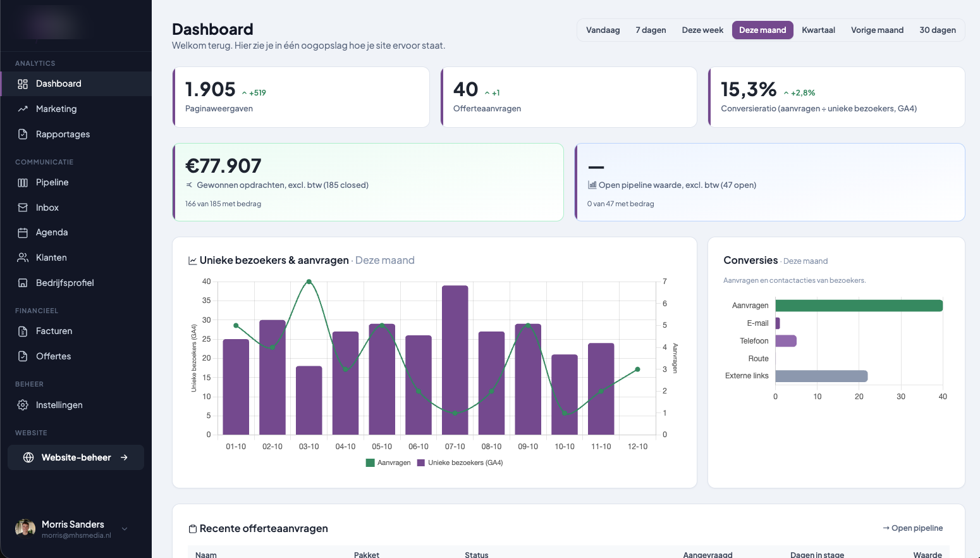980x558 pixels.
Task: Click the Instellingen gear icon
Action: (23, 405)
